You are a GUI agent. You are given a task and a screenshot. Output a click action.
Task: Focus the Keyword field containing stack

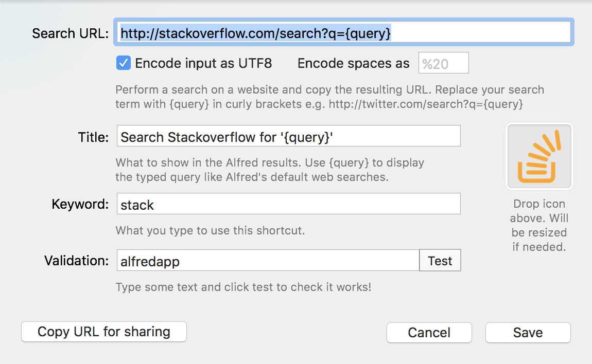click(x=288, y=204)
